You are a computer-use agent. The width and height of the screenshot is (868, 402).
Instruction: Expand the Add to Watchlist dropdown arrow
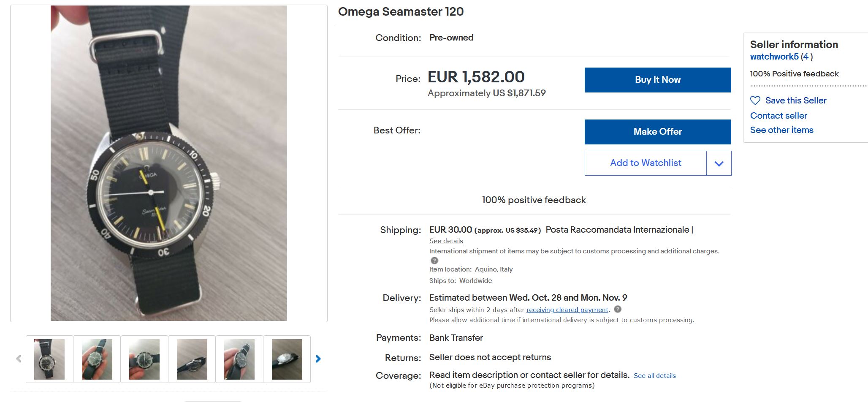719,163
